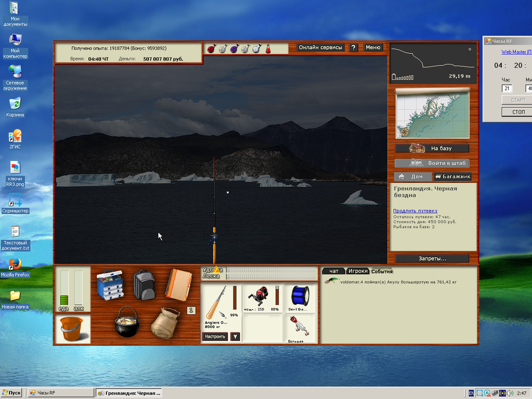Open Онлайн сервисы menu
Viewport: 532px width, 399px height.
pos(320,47)
